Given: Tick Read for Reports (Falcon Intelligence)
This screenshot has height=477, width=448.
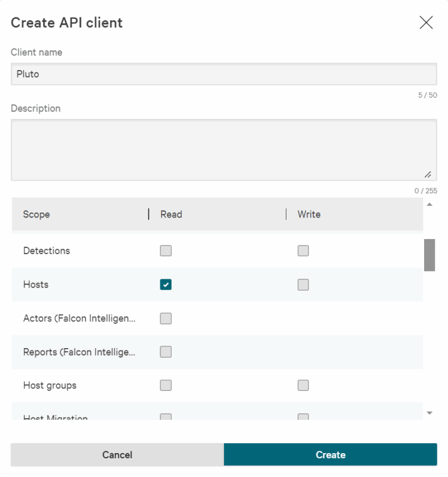Looking at the screenshot, I should (x=166, y=352).
